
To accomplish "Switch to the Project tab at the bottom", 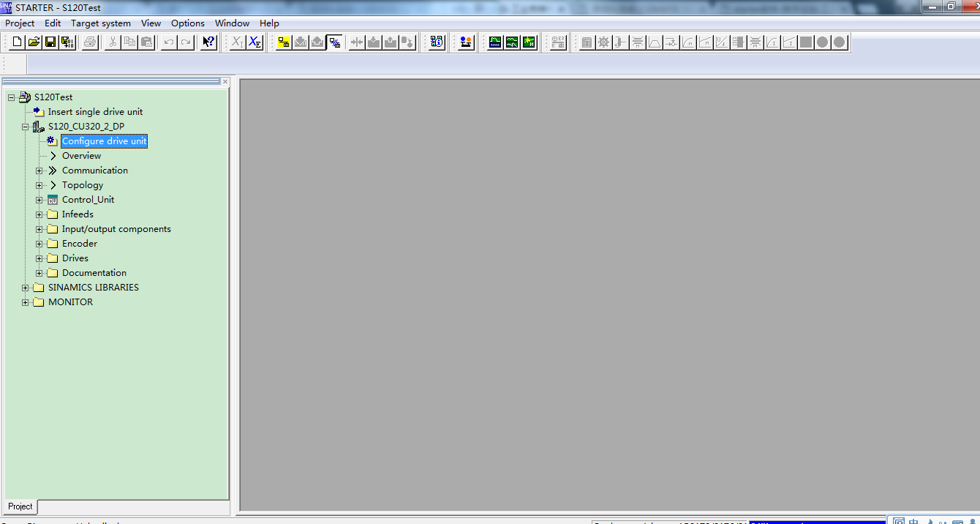I will point(20,506).
